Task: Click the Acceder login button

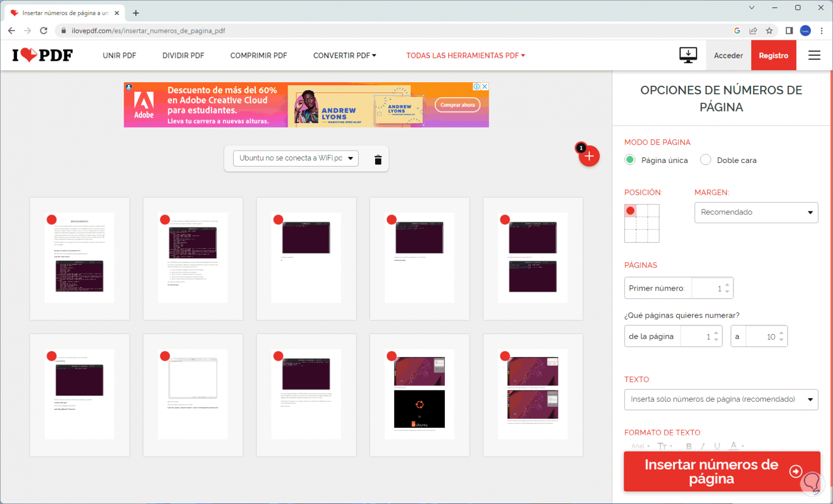Action: (728, 55)
